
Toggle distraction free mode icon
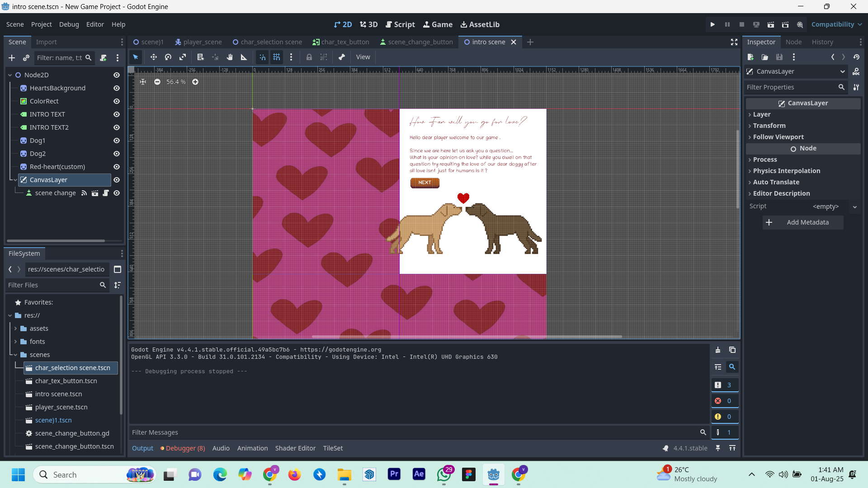coord(734,42)
